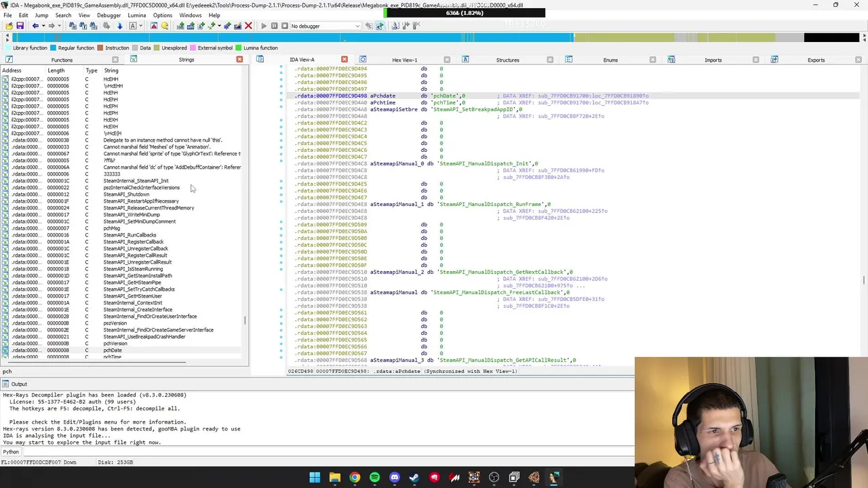Select the SteamAPI_IsSteamRunning string row
Image resolution: width=868 pixels, height=488 pixels.
click(122, 269)
